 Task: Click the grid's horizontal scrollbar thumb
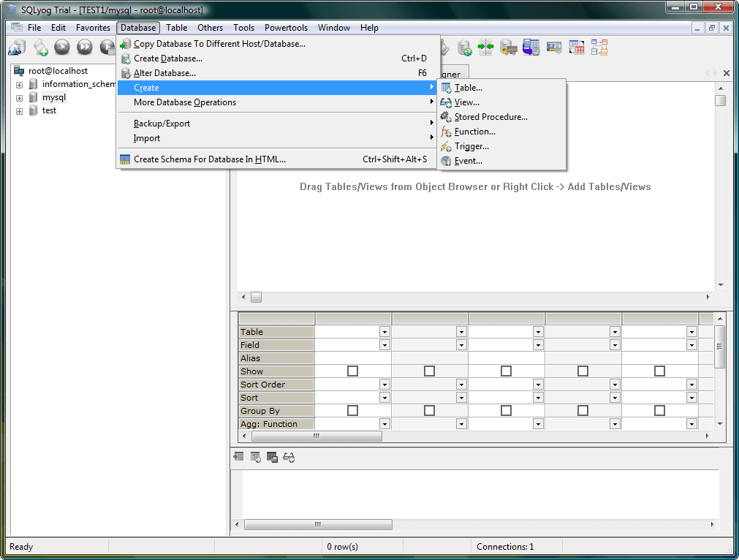tap(317, 436)
